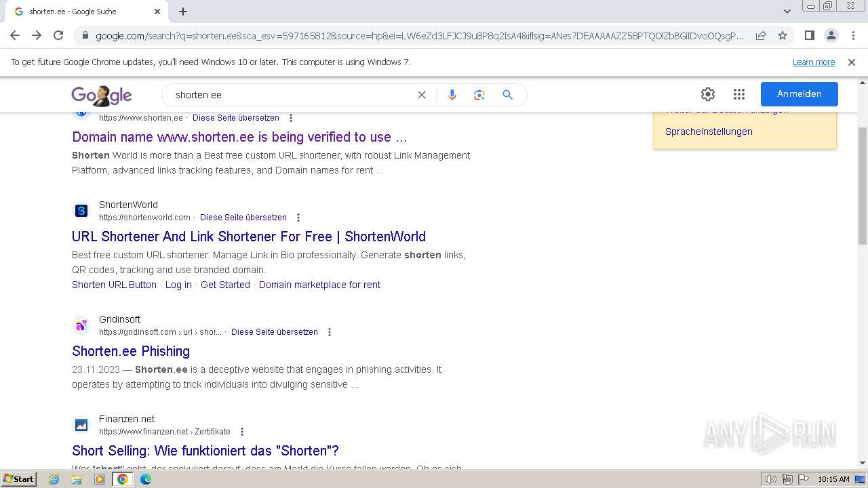Open Windows Media Player from taskbar
The width and height of the screenshot is (868, 488).
[100, 479]
